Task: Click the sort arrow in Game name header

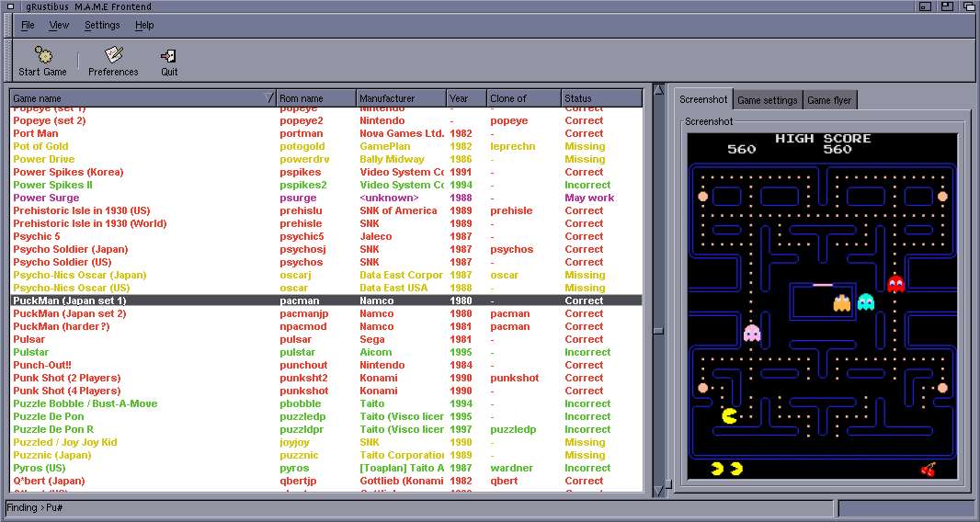Action: pos(268,98)
